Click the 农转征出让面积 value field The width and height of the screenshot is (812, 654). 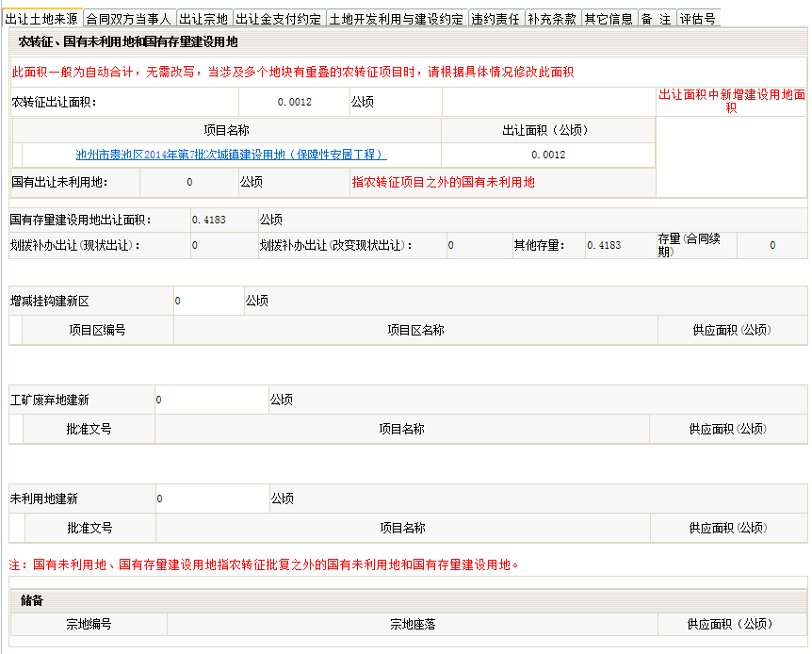pos(294,102)
